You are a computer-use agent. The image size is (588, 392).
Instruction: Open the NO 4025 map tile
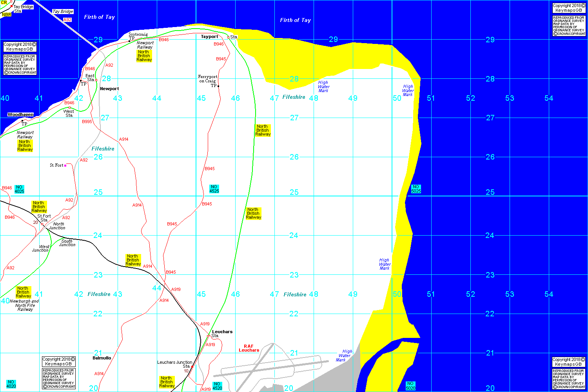19,189
